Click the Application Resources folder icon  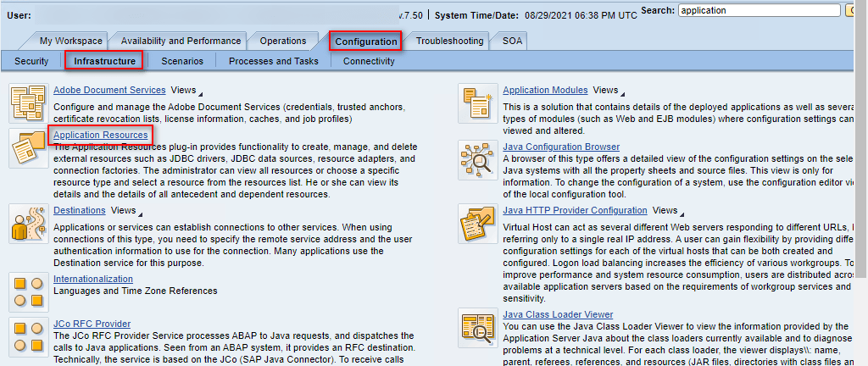coord(28,149)
